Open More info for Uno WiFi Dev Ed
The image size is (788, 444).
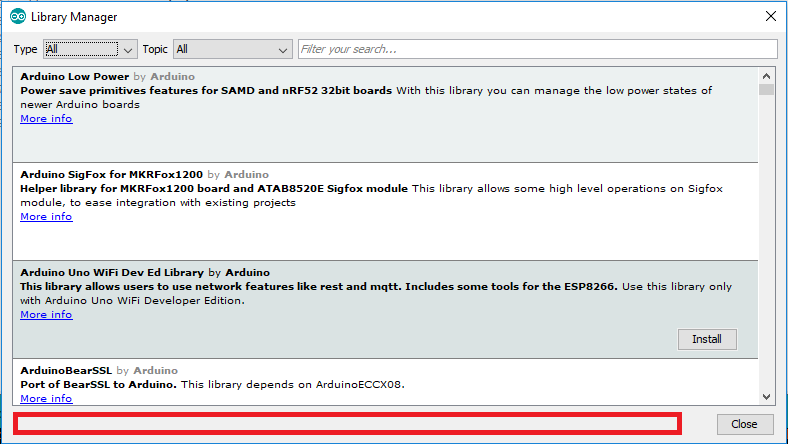click(x=46, y=315)
